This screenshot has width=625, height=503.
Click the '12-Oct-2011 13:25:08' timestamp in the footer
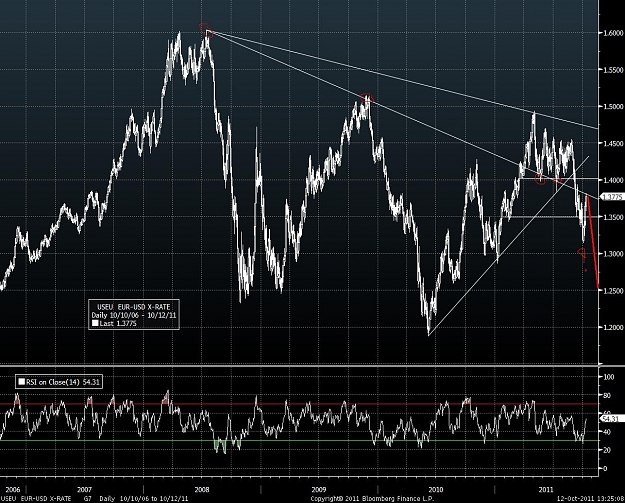[x=590, y=499]
